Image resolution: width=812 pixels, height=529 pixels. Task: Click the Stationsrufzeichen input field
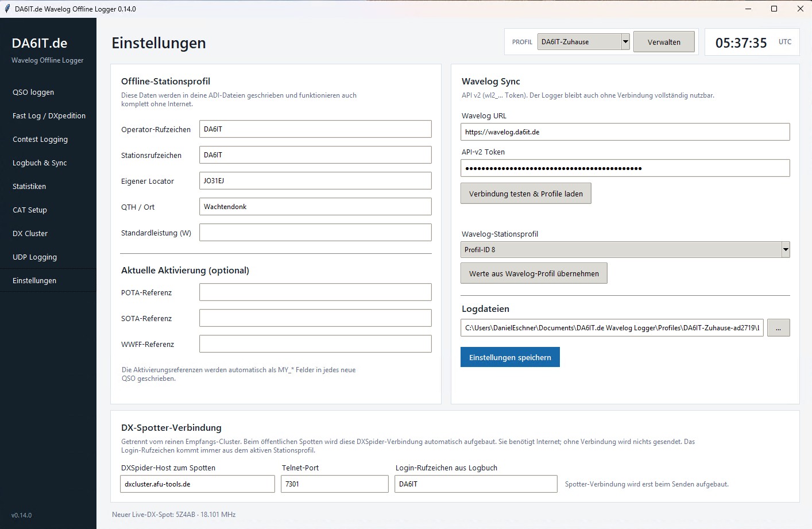point(315,155)
